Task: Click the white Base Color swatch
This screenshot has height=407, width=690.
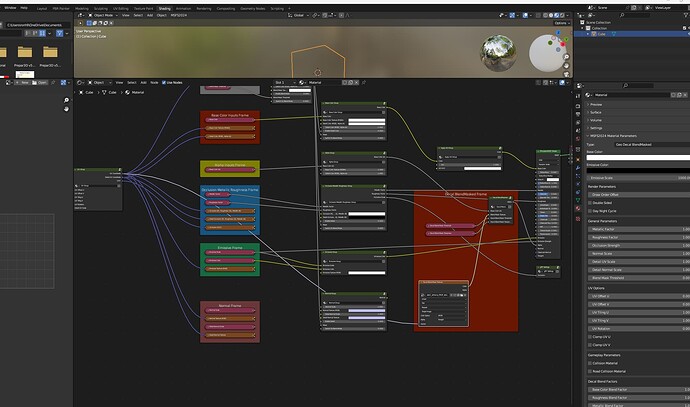Action: point(638,157)
